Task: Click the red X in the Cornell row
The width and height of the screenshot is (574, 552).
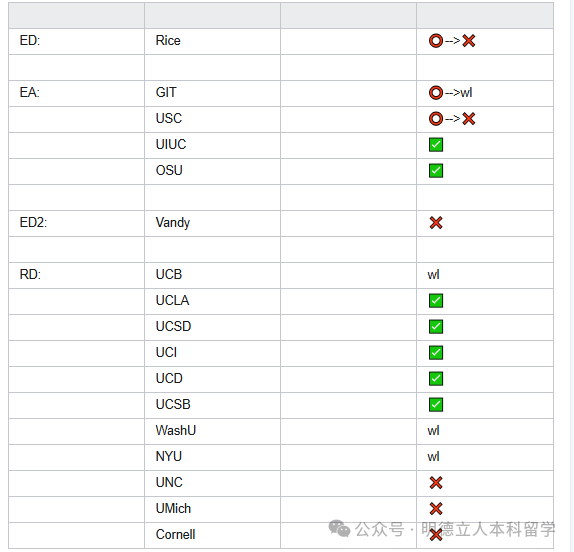Action: pyautogui.click(x=436, y=535)
